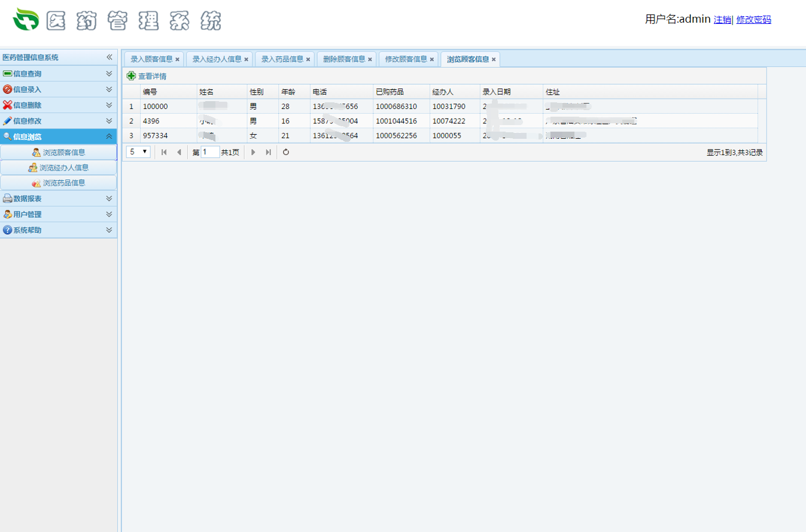Go to the last page of the table
The image size is (806, 532).
pos(268,152)
